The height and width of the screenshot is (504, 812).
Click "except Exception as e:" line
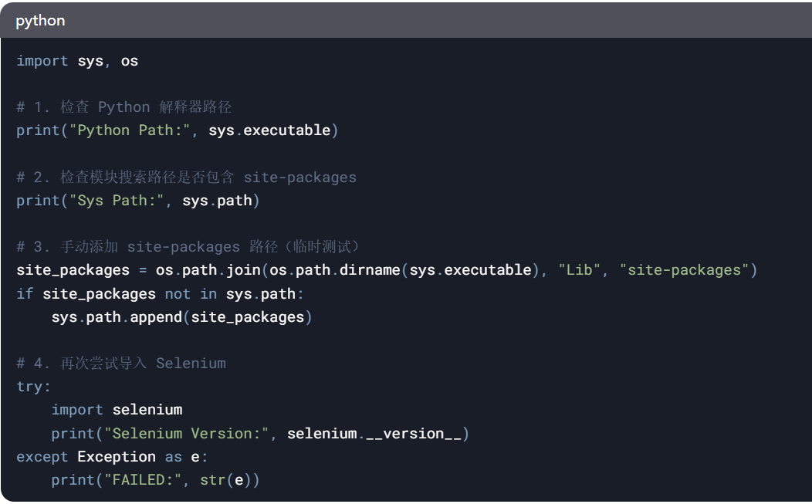[112, 457]
